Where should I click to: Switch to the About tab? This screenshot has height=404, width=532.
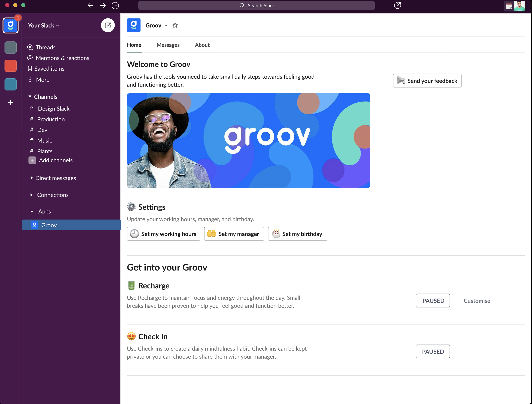[x=202, y=45]
